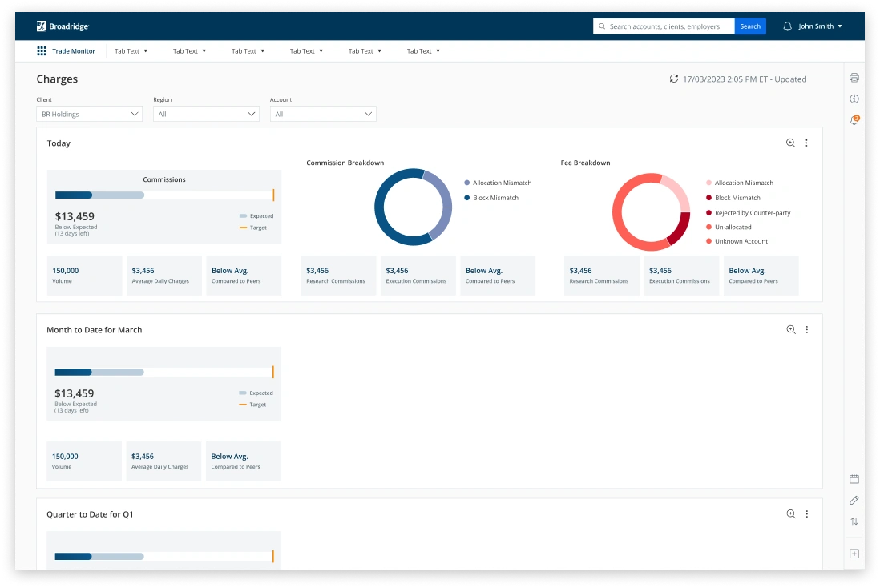Open the information panel in the right sidebar
Screen dimensions: 880x588
click(x=854, y=99)
